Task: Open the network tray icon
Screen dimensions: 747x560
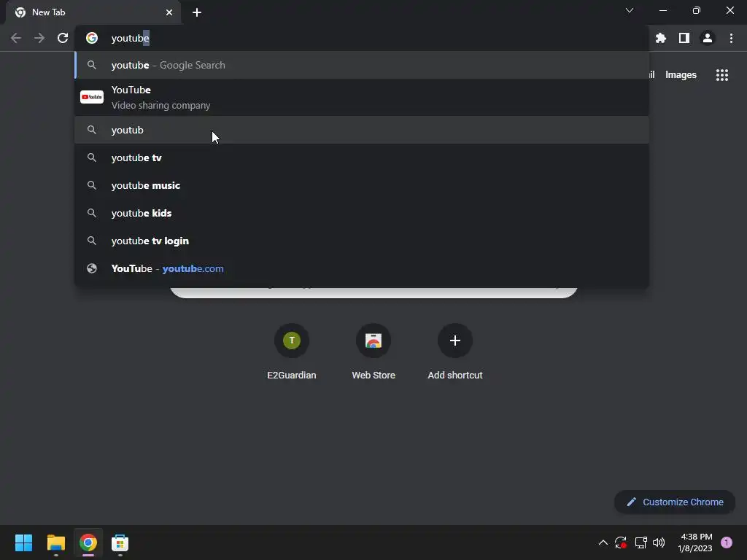Action: [640, 542]
